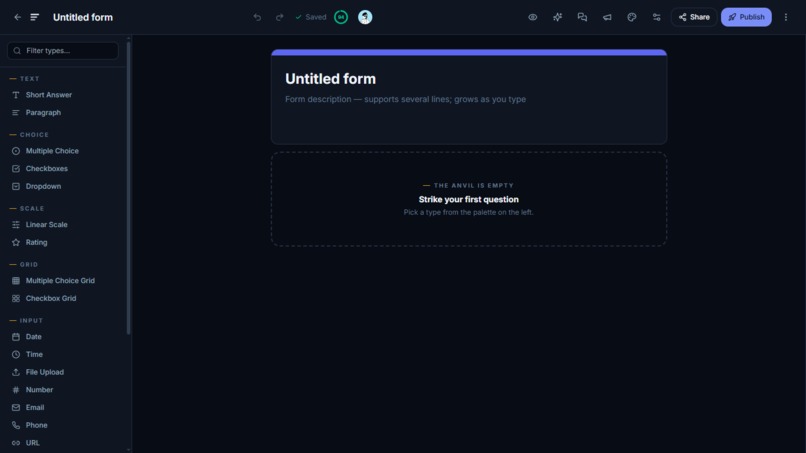Add a Paragraph question
806x453 pixels.
coord(63,112)
